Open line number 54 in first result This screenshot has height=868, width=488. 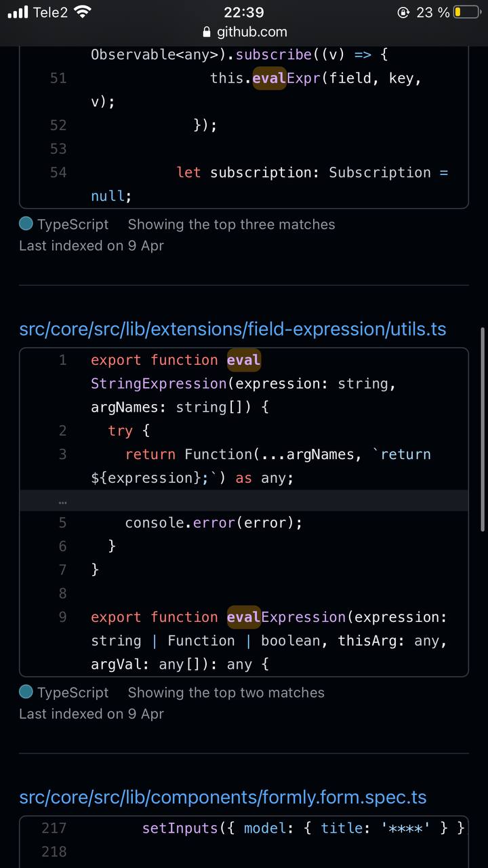click(58, 172)
